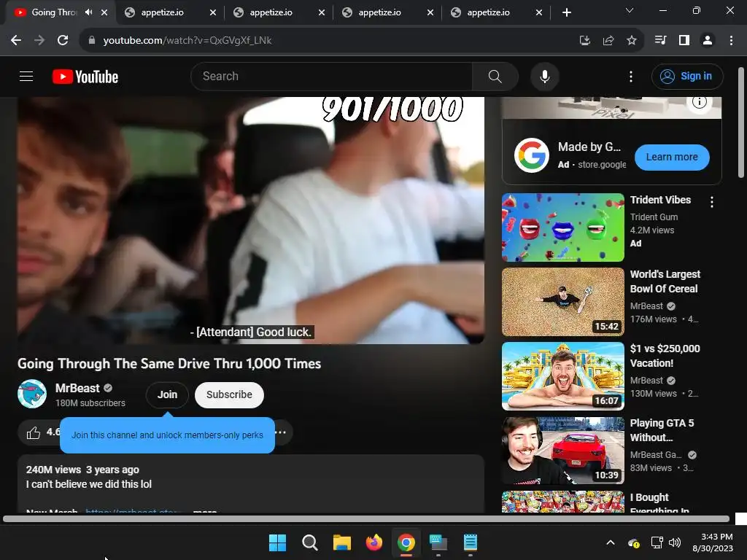Screen dimensions: 747x560
Task: Open a new tab
Action: 566,12
